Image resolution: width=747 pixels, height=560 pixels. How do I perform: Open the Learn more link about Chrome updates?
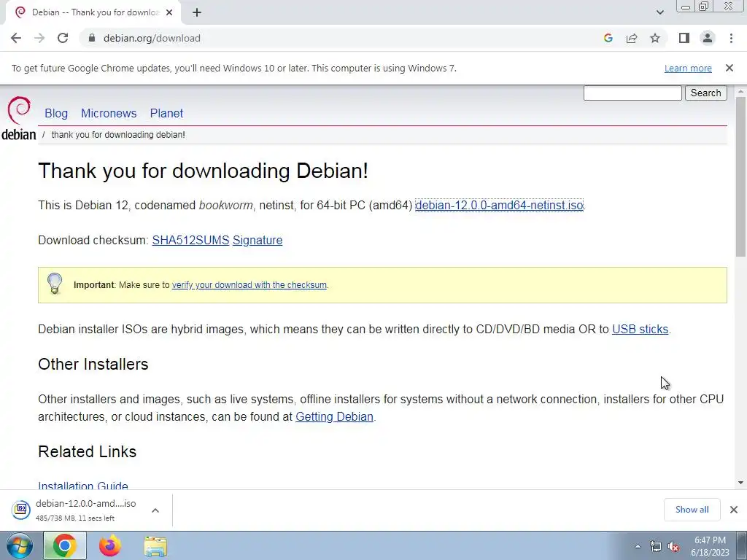tap(688, 68)
